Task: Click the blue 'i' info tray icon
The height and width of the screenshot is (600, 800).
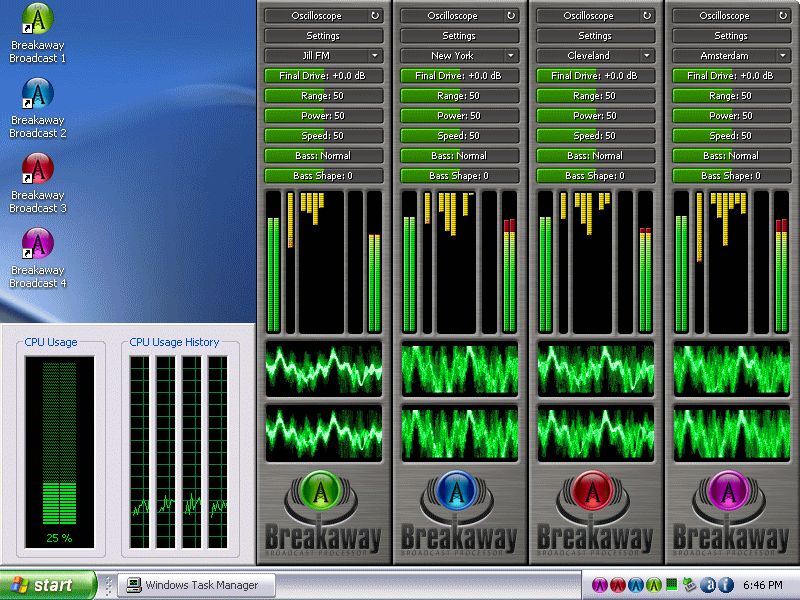Action: pos(726,585)
